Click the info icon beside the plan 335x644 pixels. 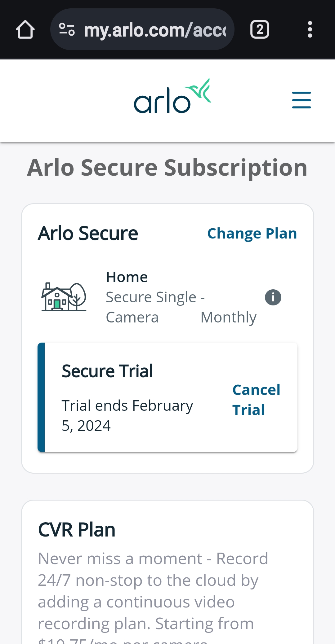[273, 297]
